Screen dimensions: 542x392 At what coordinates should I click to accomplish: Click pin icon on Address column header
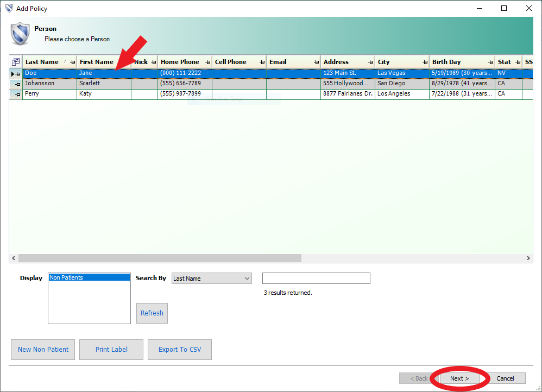tap(371, 62)
